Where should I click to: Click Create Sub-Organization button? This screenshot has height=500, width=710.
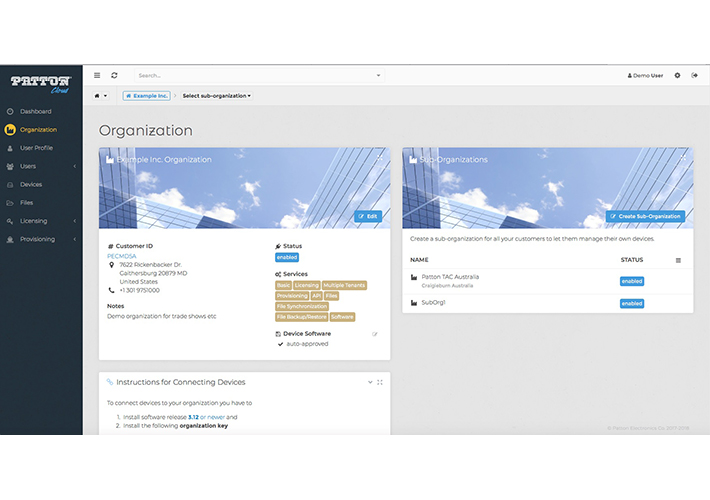pos(645,216)
